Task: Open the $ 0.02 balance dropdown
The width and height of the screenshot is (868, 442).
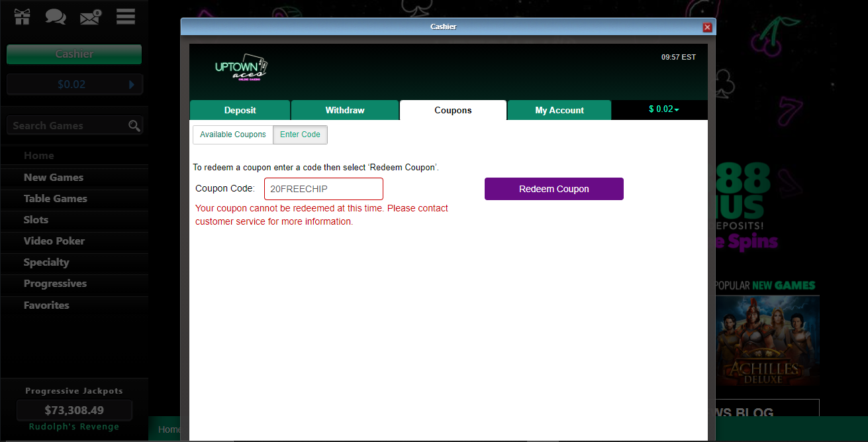Action: (663, 109)
